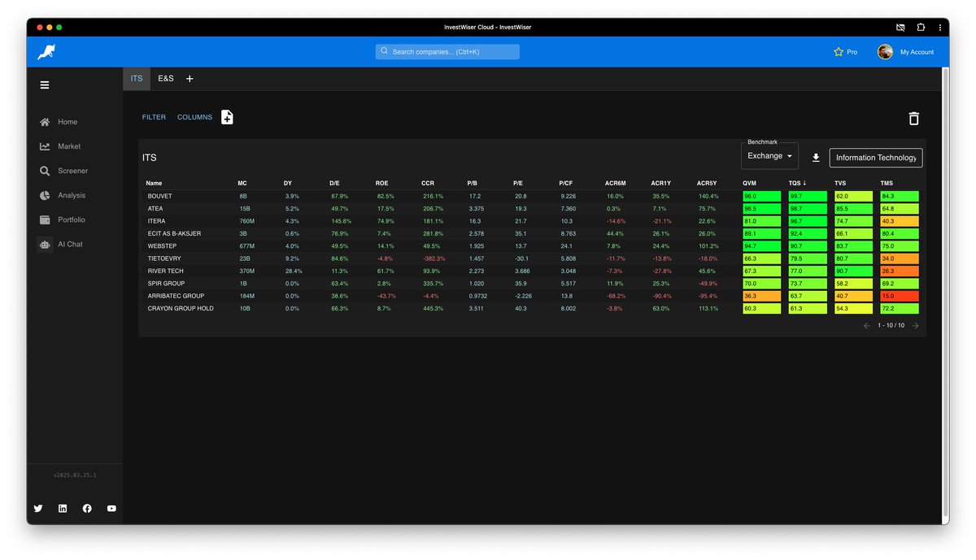Screen dimensions: 976x560
Task: Open the YouTube social link
Action: (111, 508)
